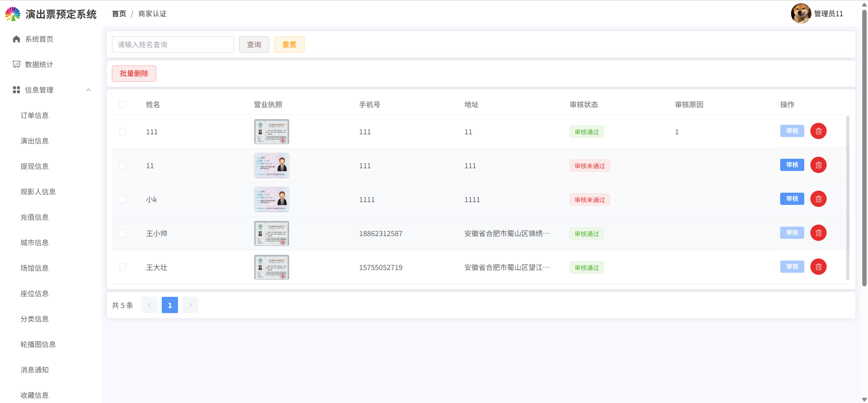Click the trash icon for 小k
This screenshot has width=868, height=403.
pyautogui.click(x=818, y=199)
